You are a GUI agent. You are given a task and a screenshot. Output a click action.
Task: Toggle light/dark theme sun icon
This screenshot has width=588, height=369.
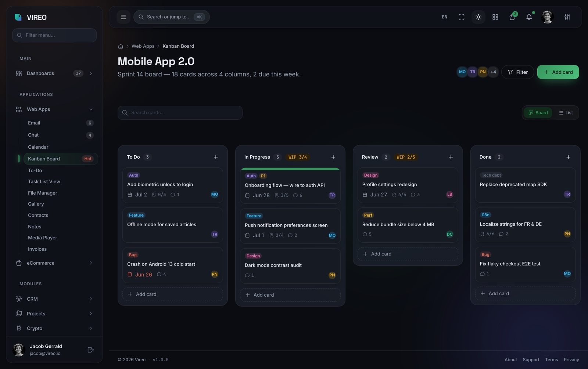pyautogui.click(x=478, y=17)
